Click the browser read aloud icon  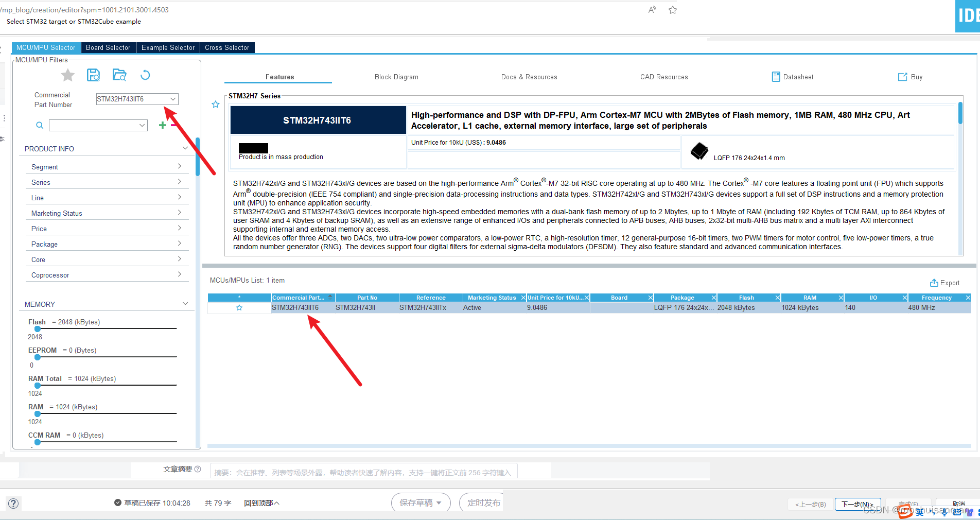tap(652, 10)
